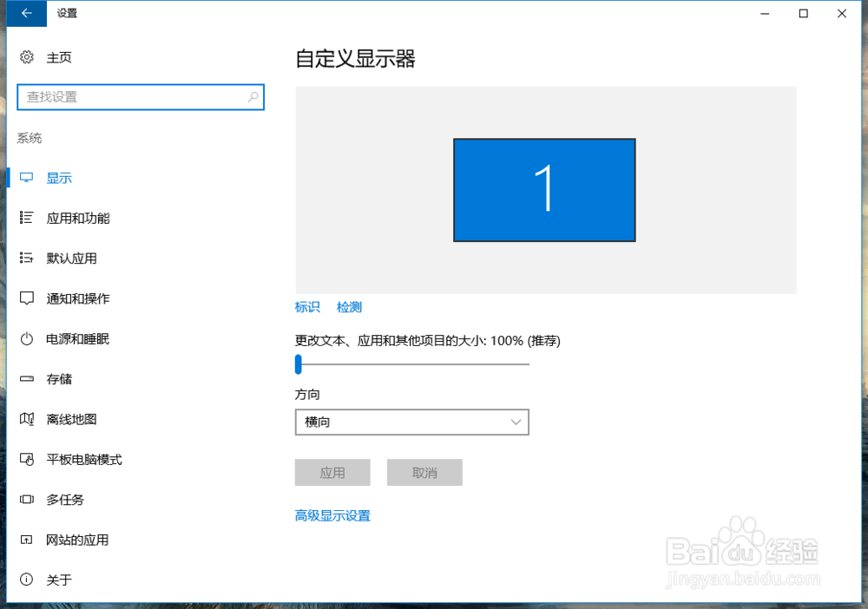Image resolution: width=868 pixels, height=609 pixels.
Task: Open the 主页 home page
Action: 59,57
